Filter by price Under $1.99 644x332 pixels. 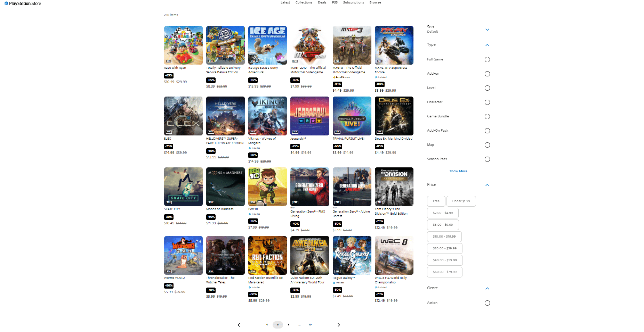click(461, 201)
